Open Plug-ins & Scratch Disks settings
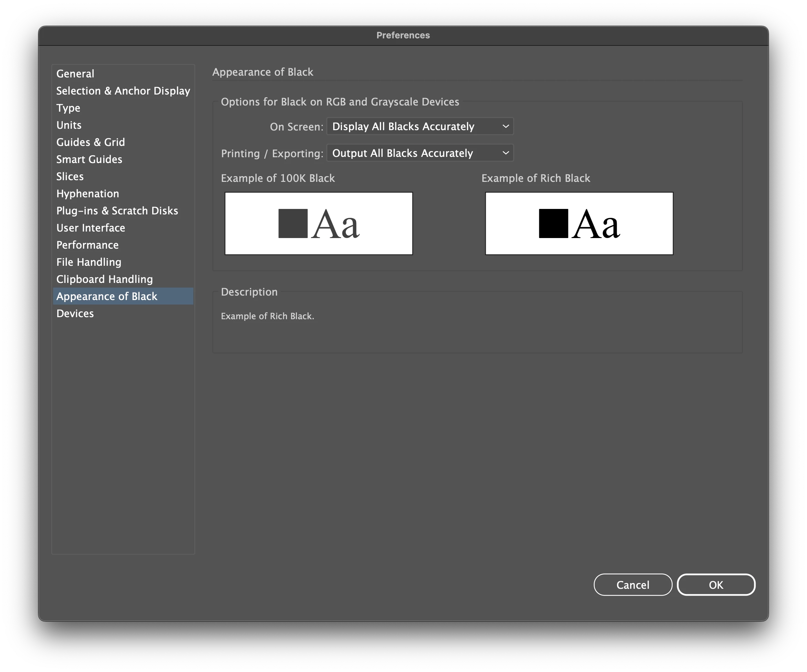 117,211
